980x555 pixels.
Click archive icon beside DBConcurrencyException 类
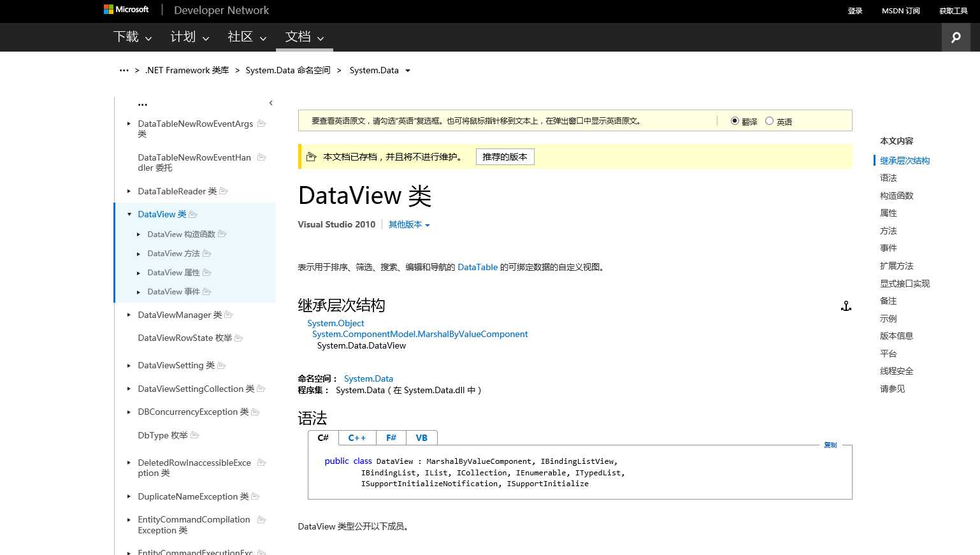[x=256, y=412]
